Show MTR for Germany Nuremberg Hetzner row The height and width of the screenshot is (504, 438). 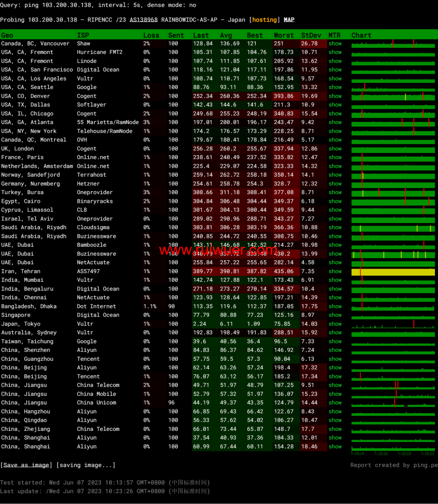[335, 184]
